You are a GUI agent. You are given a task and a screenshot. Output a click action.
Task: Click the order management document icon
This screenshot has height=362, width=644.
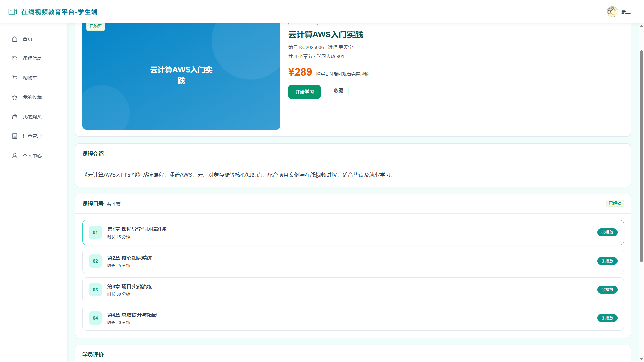(x=15, y=136)
